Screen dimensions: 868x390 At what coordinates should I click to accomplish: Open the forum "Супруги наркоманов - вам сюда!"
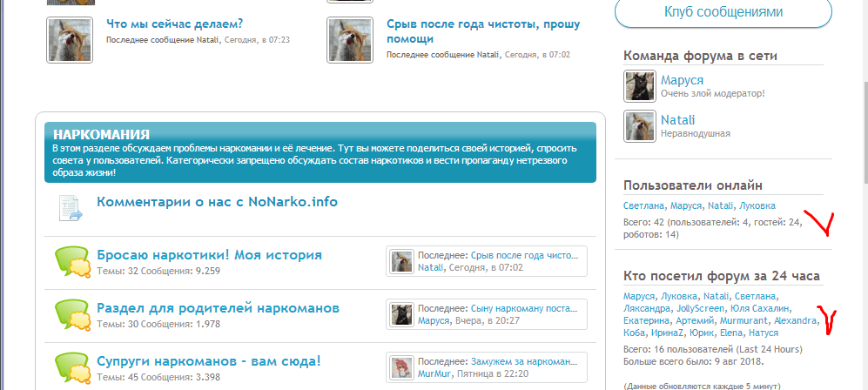point(209,361)
